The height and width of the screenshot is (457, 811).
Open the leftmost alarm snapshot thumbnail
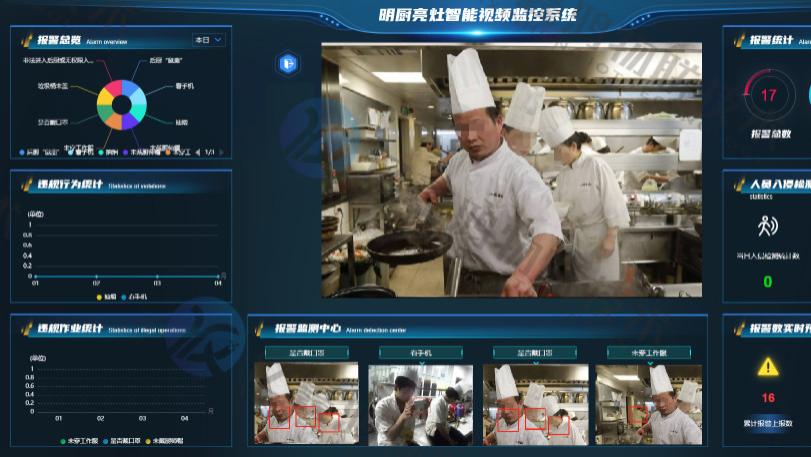click(x=306, y=403)
